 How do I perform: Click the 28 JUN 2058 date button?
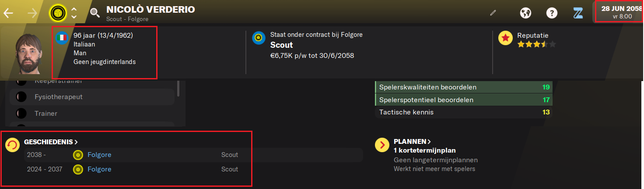(618, 12)
